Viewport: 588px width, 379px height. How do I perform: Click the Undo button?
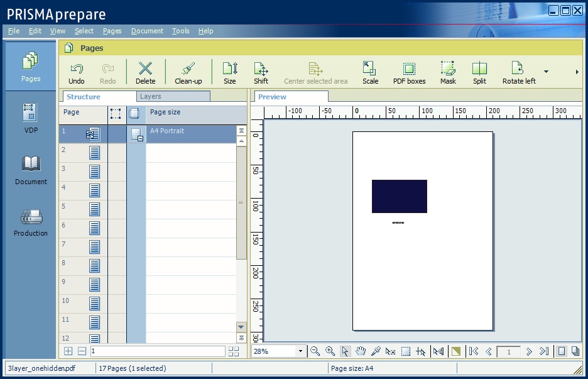pos(76,72)
